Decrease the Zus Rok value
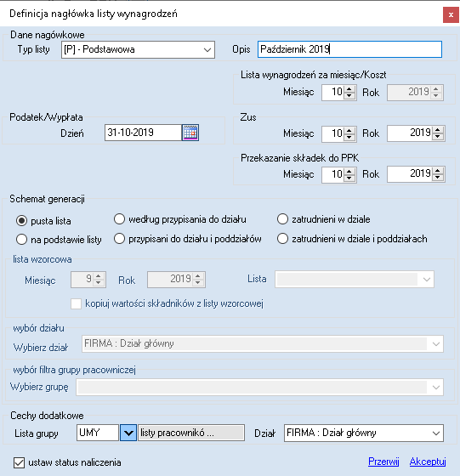Viewport: 460px width, 476px height. (438, 137)
